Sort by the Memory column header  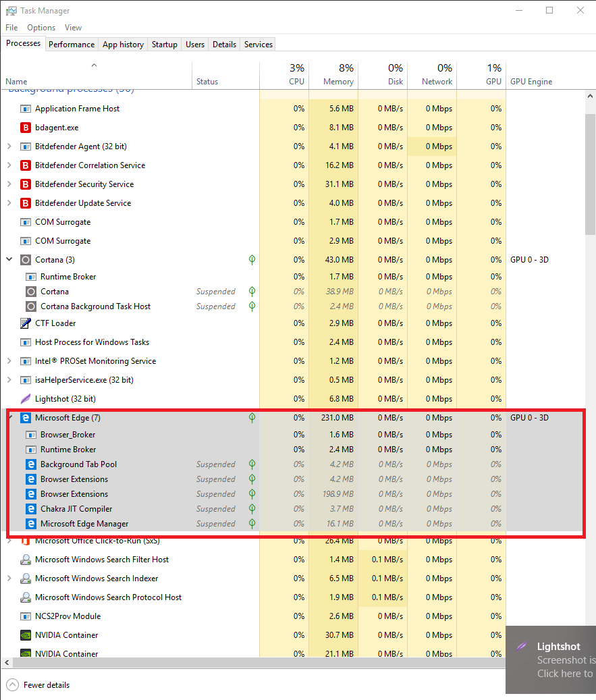click(333, 75)
